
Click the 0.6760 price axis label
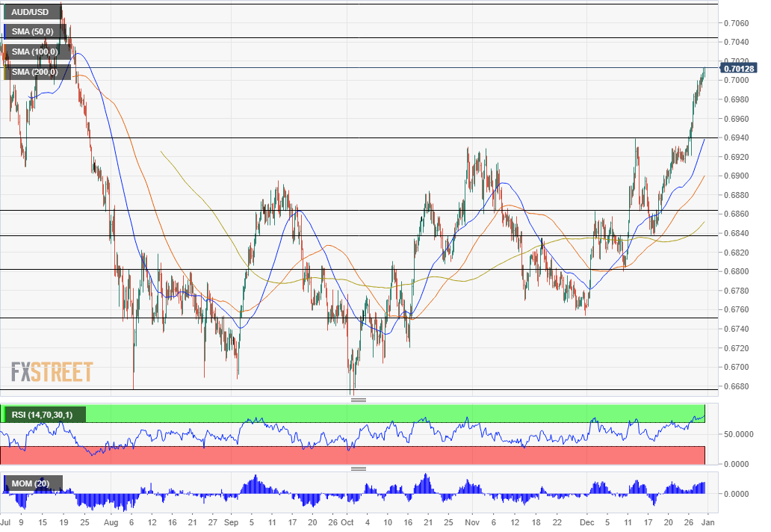coord(736,310)
